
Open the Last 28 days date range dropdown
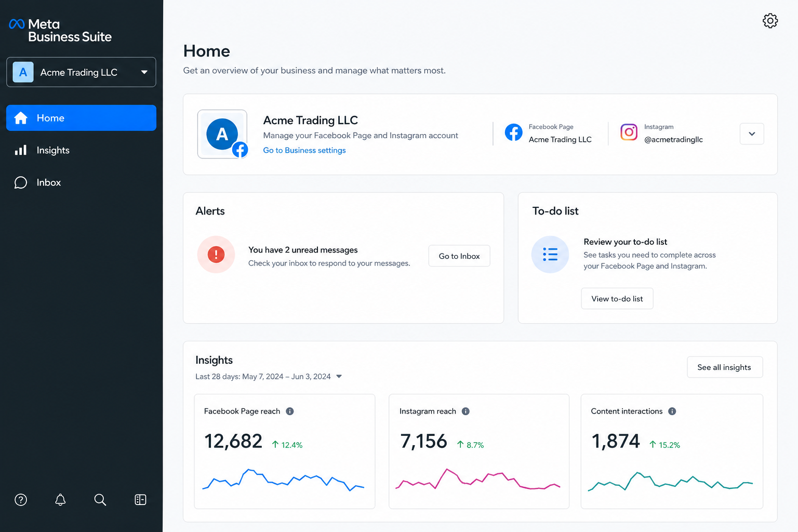point(269,377)
